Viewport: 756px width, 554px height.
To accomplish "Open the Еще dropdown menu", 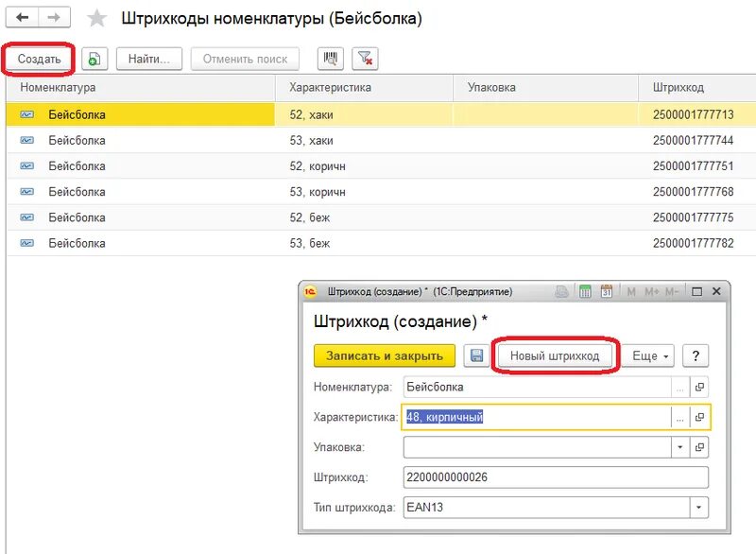I will point(649,355).
